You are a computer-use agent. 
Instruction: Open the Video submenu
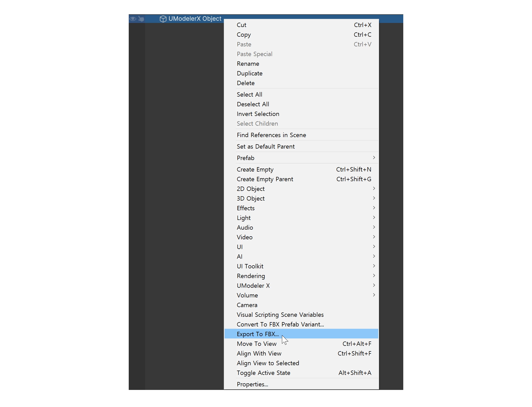[301, 237]
